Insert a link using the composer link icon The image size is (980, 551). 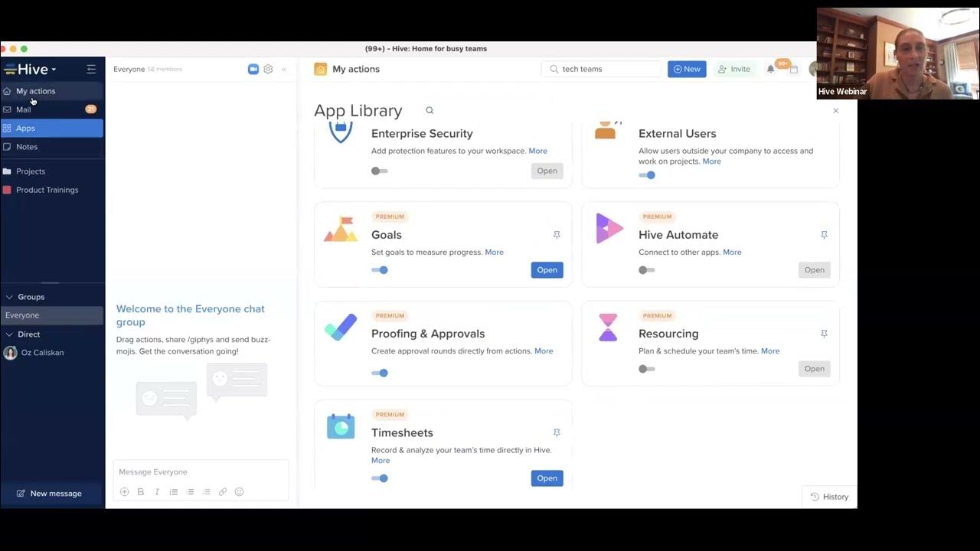tap(223, 491)
